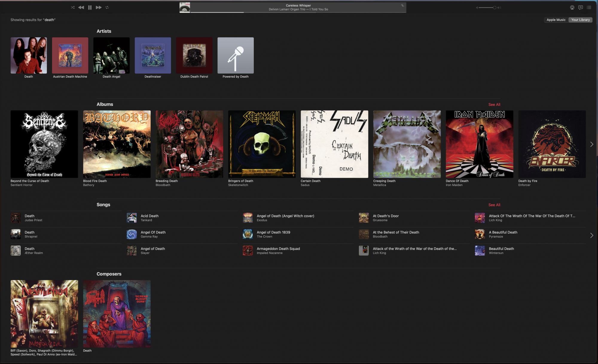
Task: Open the Death Angel artist
Action: 112,56
